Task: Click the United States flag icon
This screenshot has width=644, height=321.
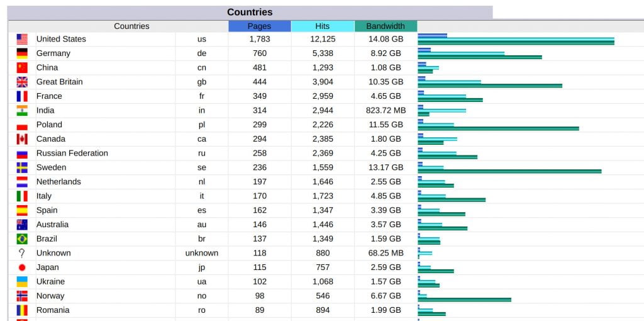Action: click(22, 39)
